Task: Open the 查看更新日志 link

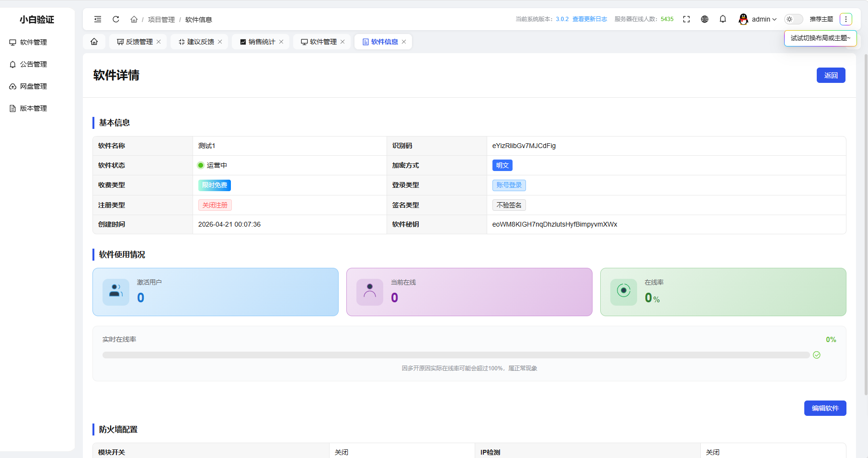Action: click(590, 19)
